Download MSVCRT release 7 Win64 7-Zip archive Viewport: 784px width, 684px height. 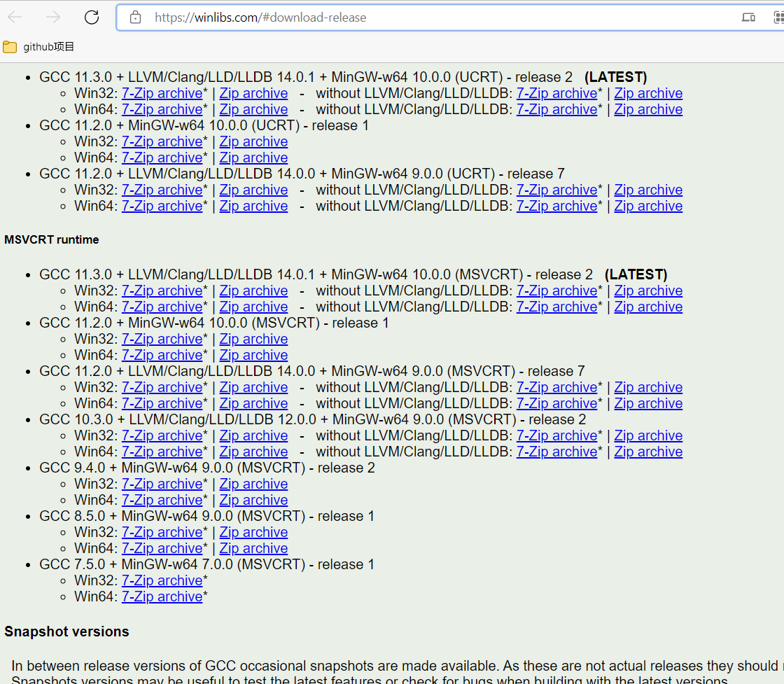(162, 403)
